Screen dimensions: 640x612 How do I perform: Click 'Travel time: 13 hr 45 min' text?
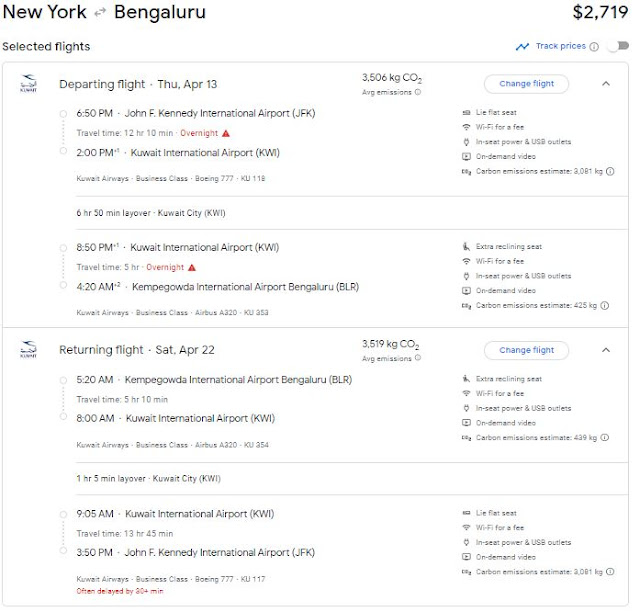124,534
